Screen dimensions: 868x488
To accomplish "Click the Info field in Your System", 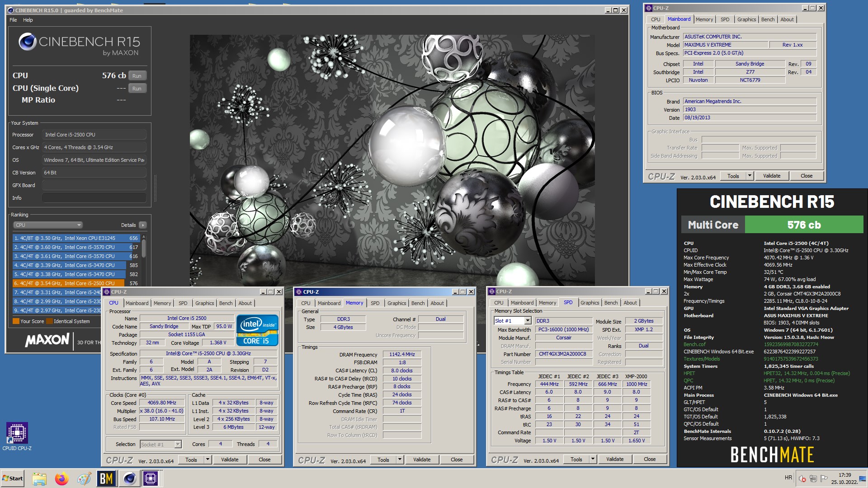I will pyautogui.click(x=94, y=198).
